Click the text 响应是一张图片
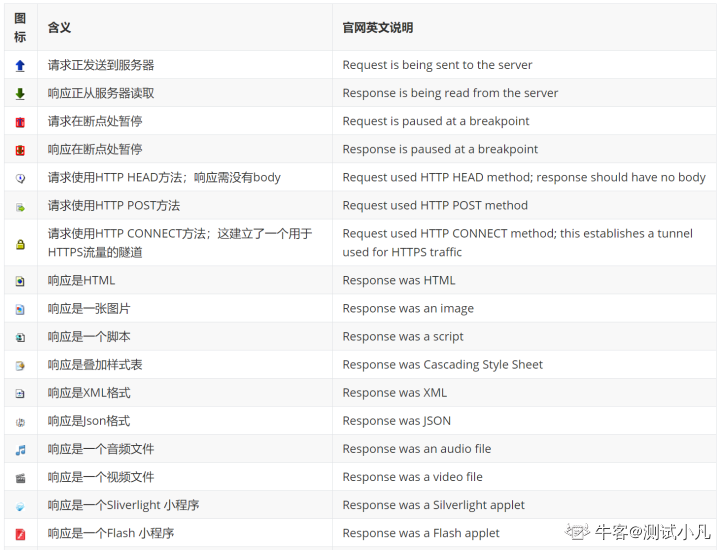 click(x=89, y=309)
